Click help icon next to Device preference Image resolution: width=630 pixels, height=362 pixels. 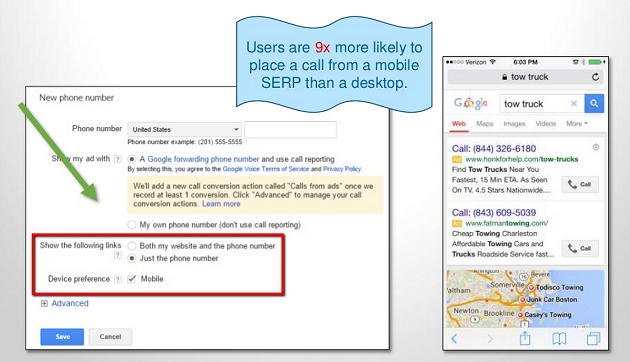(x=117, y=279)
